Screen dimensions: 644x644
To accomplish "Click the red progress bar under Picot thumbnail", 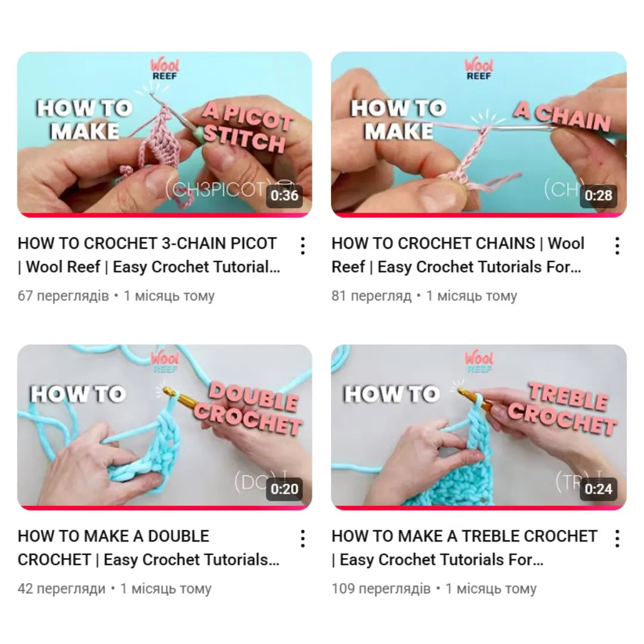I will point(165,215).
